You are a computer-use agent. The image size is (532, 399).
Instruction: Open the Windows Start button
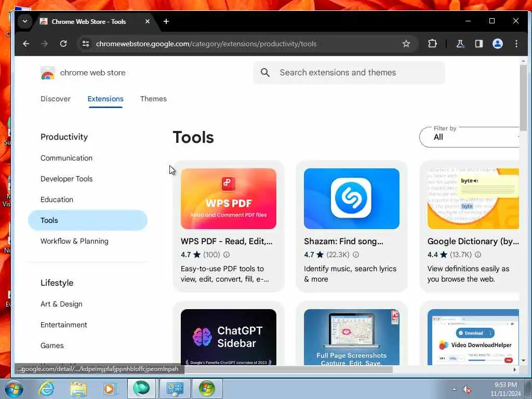[x=14, y=389]
